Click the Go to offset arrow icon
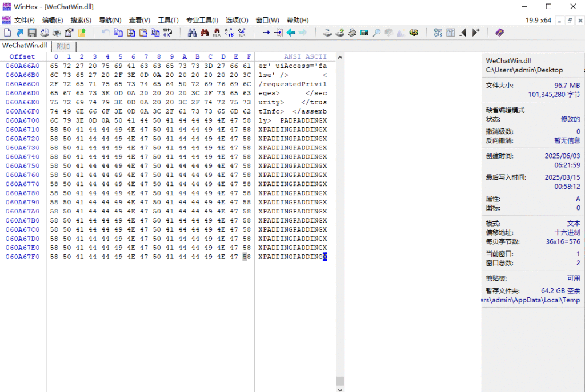585x392 pixels. 266,33
